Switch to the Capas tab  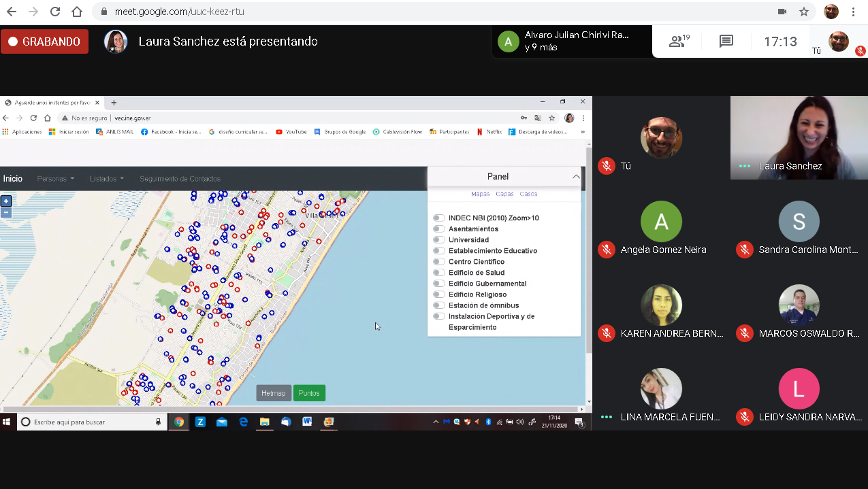504,194
